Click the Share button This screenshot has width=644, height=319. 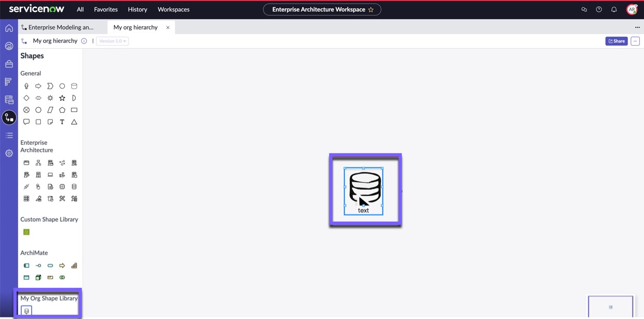coord(617,41)
